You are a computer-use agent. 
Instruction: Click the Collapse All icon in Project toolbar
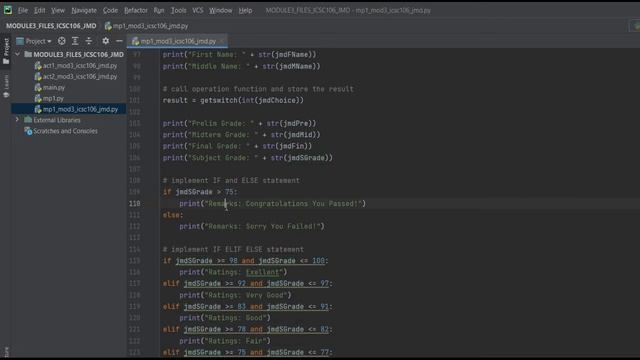(89, 41)
